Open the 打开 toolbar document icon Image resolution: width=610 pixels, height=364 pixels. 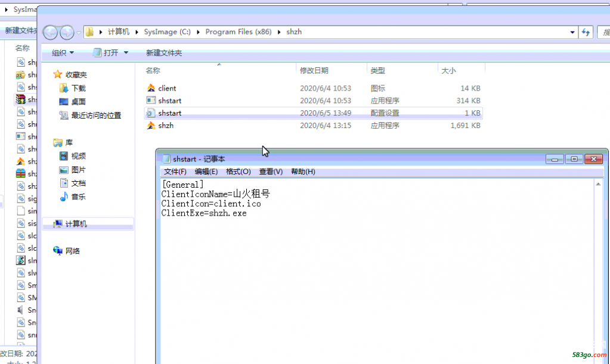point(97,52)
